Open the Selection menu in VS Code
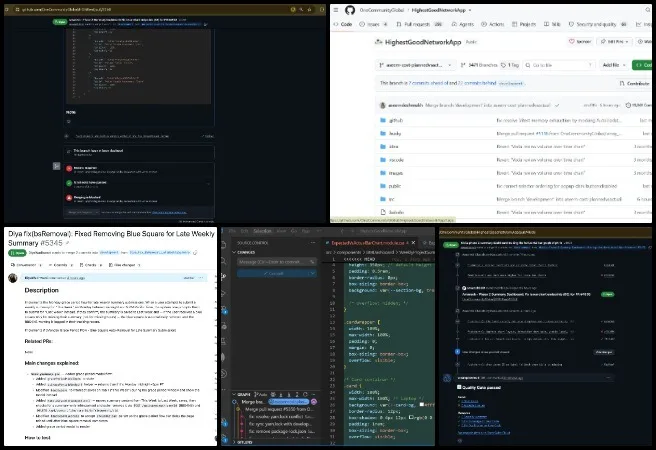The height and width of the screenshot is (450, 656). tap(262, 231)
